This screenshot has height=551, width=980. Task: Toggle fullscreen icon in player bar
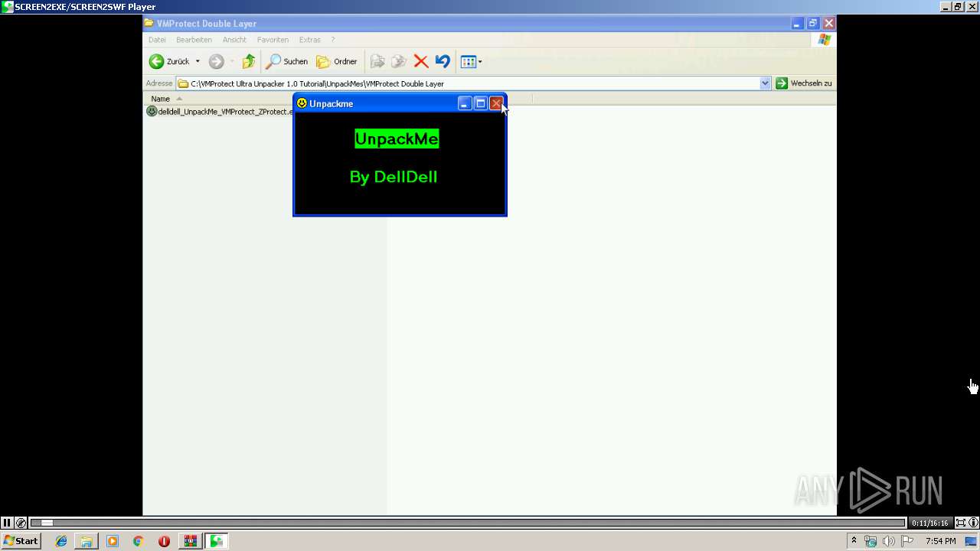click(x=960, y=523)
